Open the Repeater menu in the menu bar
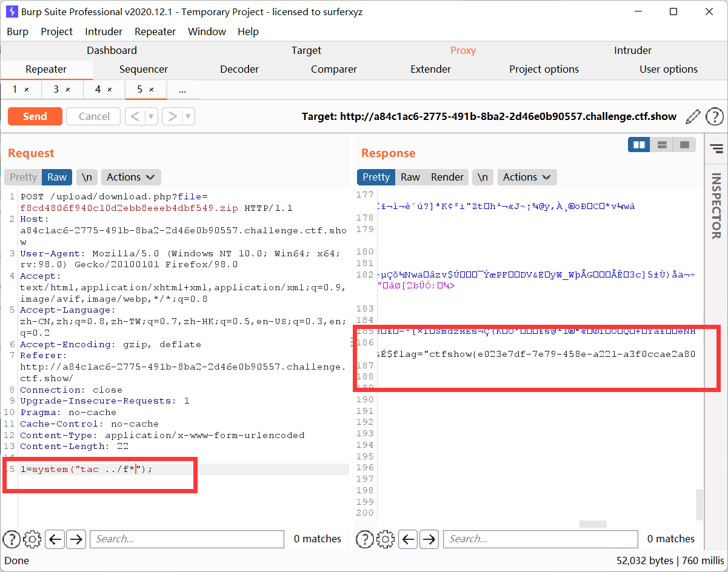Viewport: 728px width, 572px height. tap(155, 32)
